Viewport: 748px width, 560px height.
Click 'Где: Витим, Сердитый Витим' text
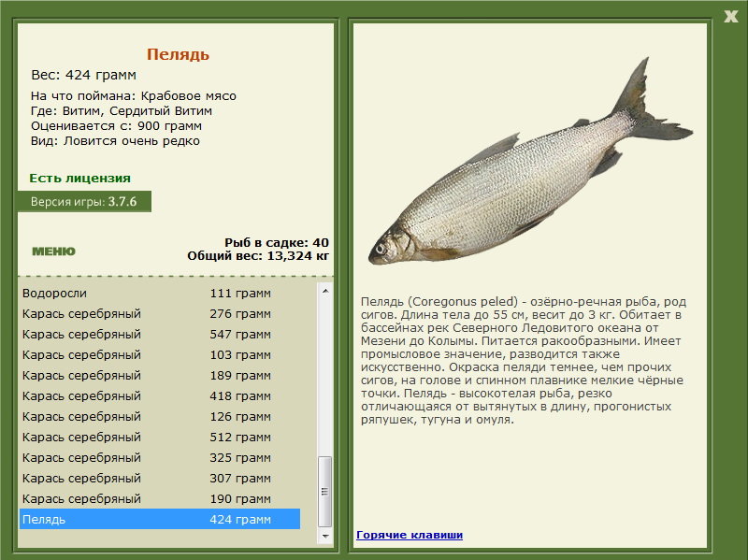click(122, 111)
